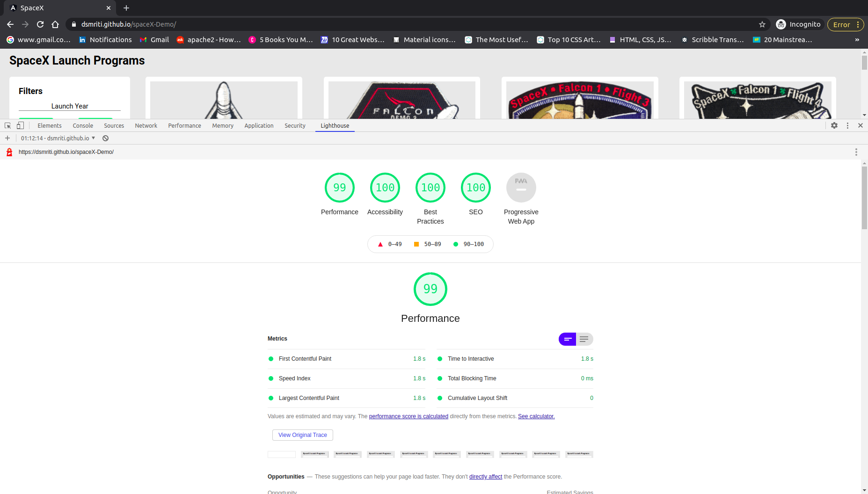This screenshot has height=494, width=868.
Task: Select the Lighthouse tab
Action: click(x=335, y=125)
